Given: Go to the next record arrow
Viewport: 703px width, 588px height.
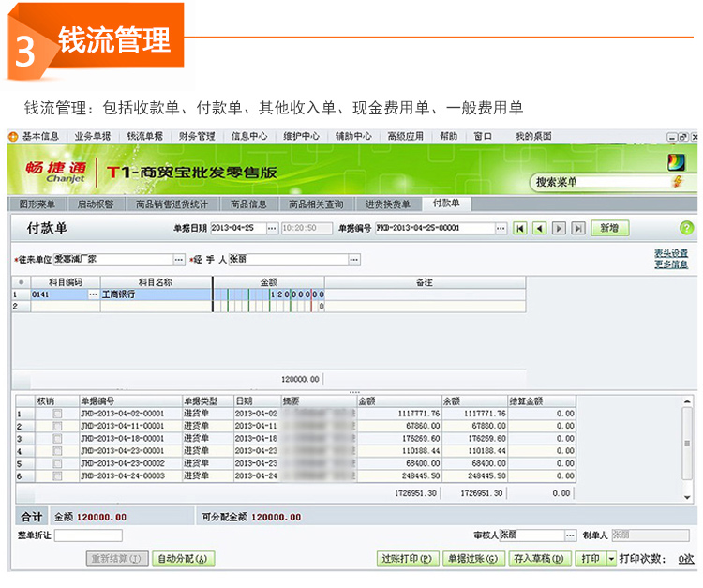Looking at the screenshot, I should click(x=559, y=228).
